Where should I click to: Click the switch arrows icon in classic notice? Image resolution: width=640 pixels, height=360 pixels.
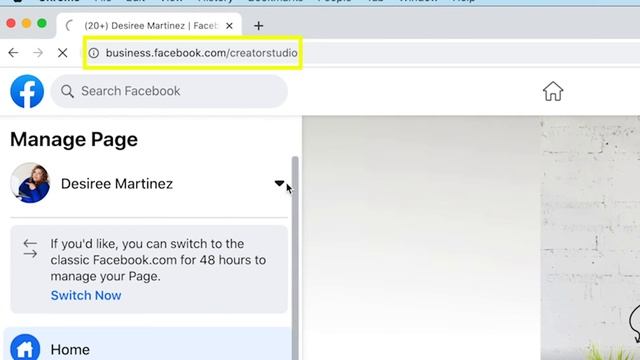coord(30,249)
